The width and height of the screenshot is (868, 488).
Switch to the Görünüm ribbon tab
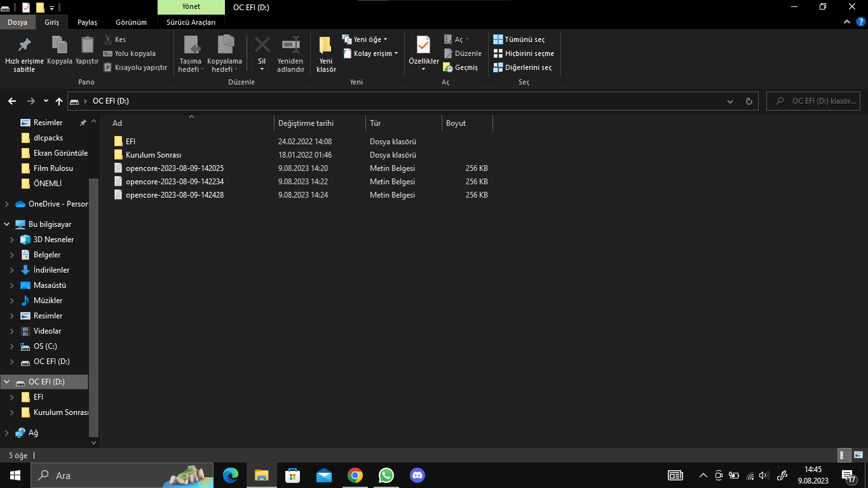[x=131, y=22]
